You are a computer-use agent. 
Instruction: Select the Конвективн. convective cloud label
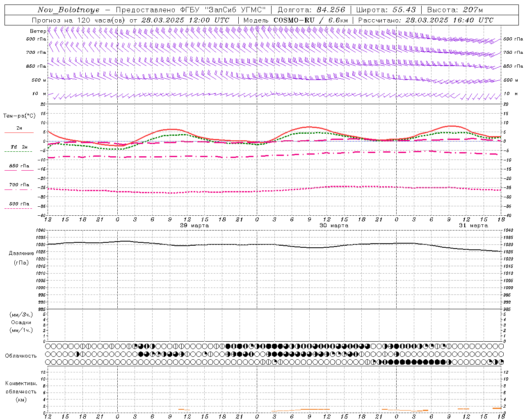point(21,383)
